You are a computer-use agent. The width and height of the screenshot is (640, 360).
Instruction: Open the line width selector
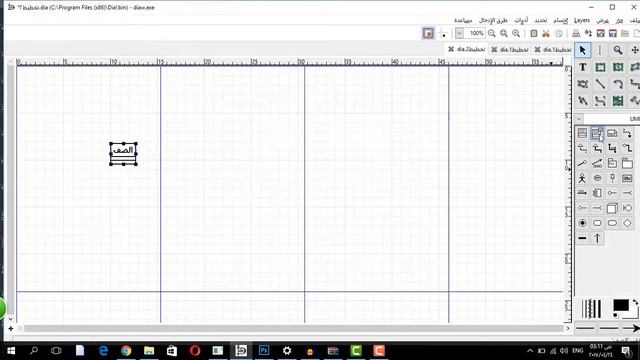coord(591,309)
